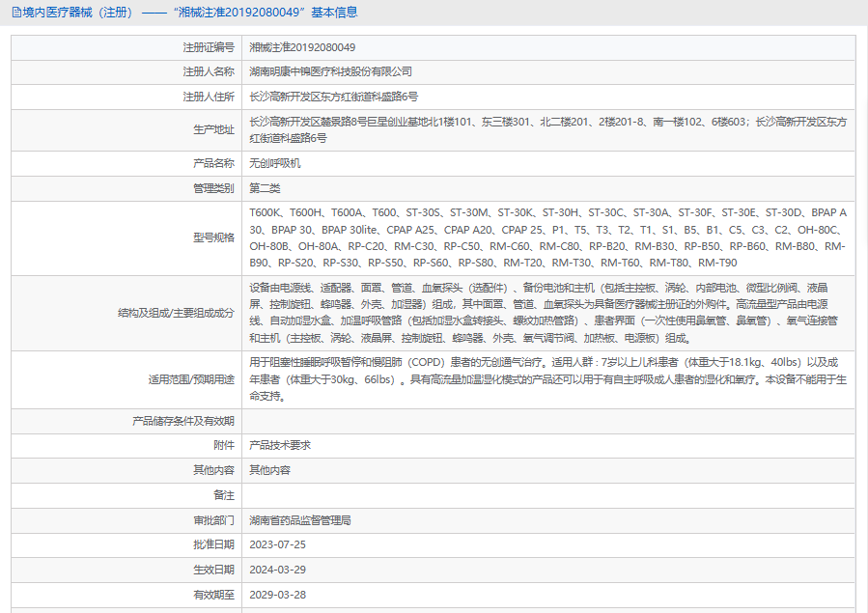Click the 适用范围/预期用途 description text
Viewport: 868px width, 613px height.
(547, 379)
